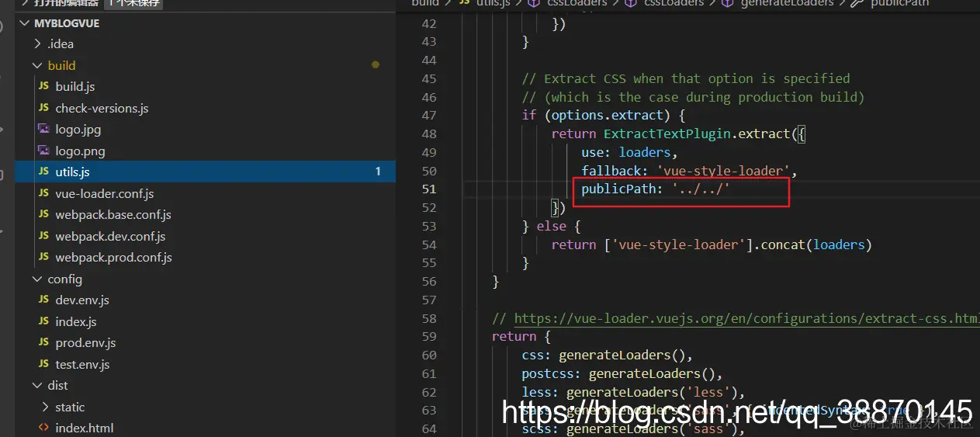Collapse the dist folder

(38, 386)
